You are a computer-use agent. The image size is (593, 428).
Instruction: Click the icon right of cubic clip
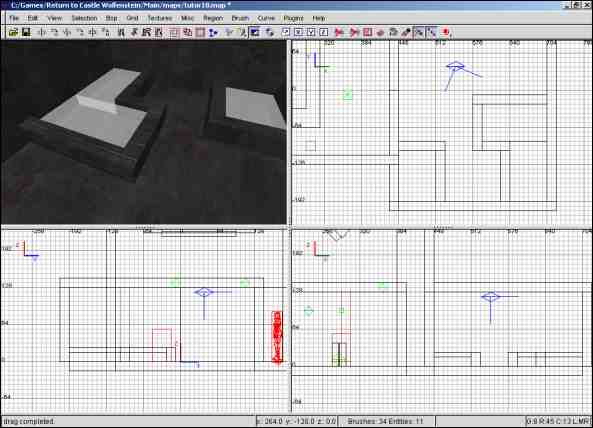269,33
